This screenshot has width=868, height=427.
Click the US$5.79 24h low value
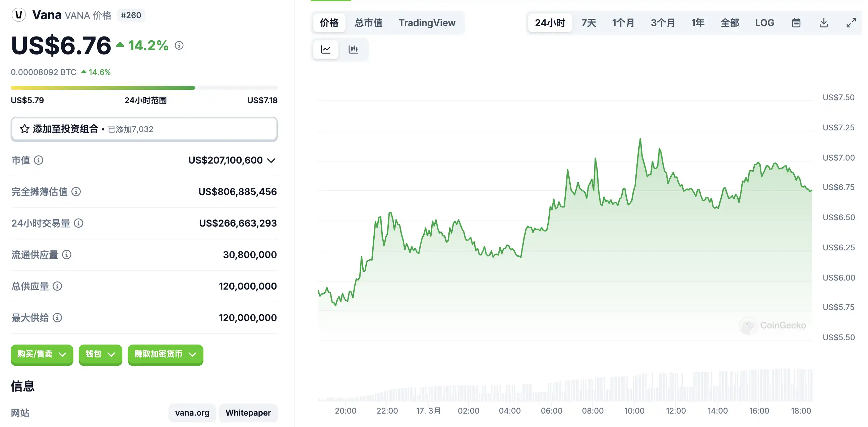tap(27, 101)
